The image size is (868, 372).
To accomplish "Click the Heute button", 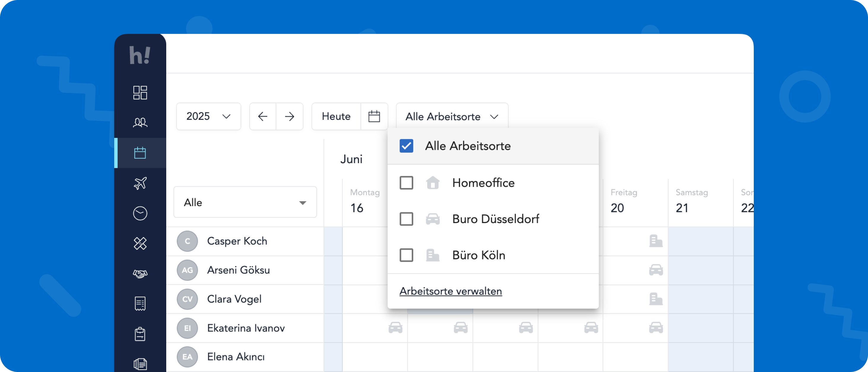I will (336, 117).
